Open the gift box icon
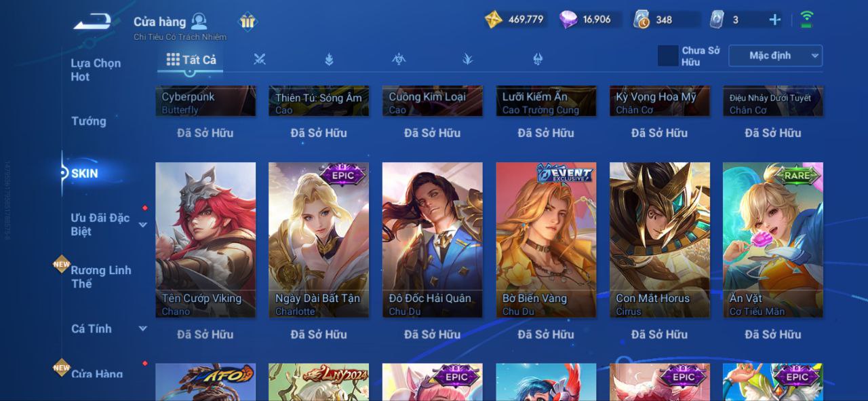Screen dimensions: 868x401 (248, 22)
